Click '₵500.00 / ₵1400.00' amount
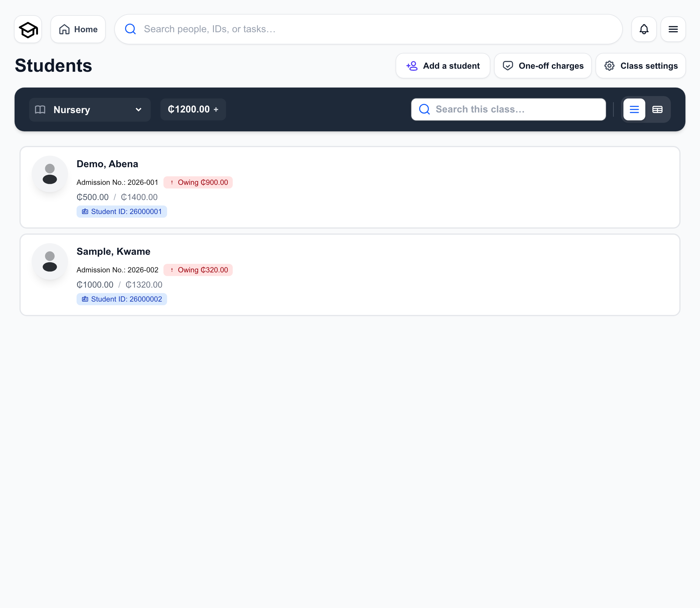Viewport: 700px width, 608px height. click(x=117, y=197)
